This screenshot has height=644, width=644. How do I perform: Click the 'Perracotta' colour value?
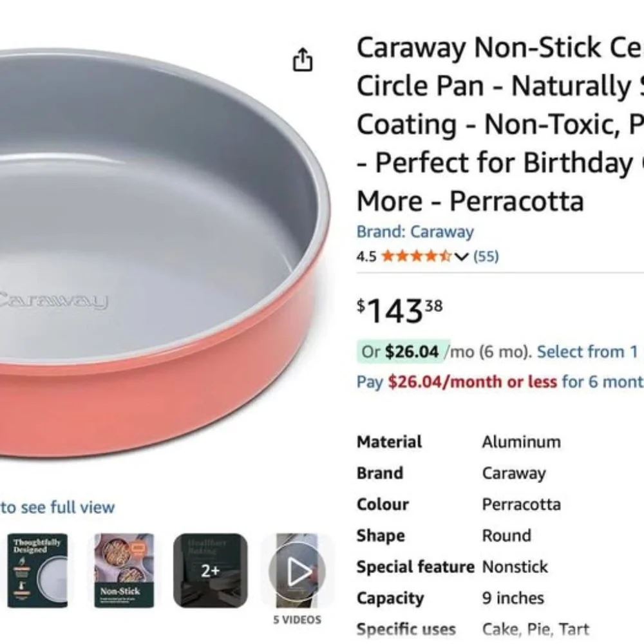[520, 504]
